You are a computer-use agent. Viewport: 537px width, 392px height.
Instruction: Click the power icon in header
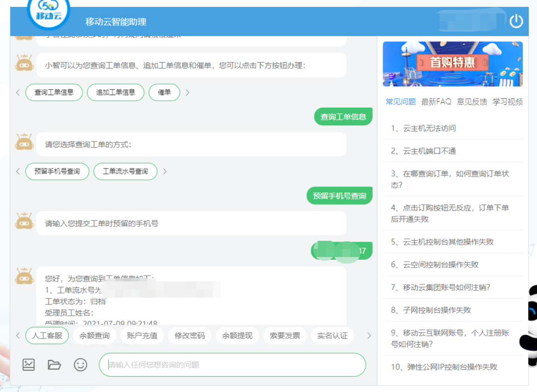[x=516, y=21]
